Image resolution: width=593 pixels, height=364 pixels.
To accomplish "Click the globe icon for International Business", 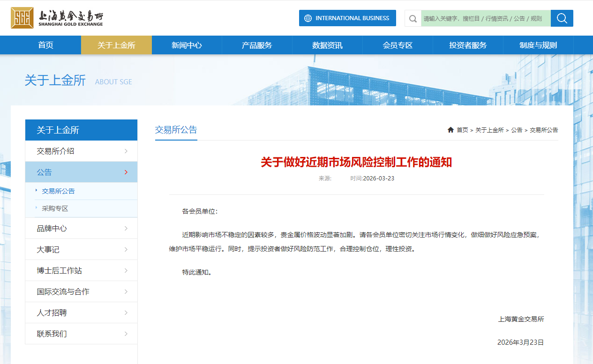I will [308, 18].
